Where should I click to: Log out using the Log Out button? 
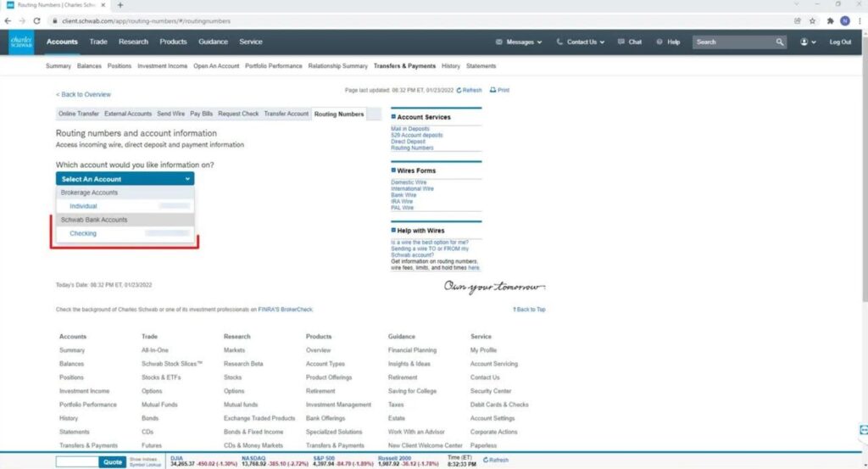(x=840, y=42)
